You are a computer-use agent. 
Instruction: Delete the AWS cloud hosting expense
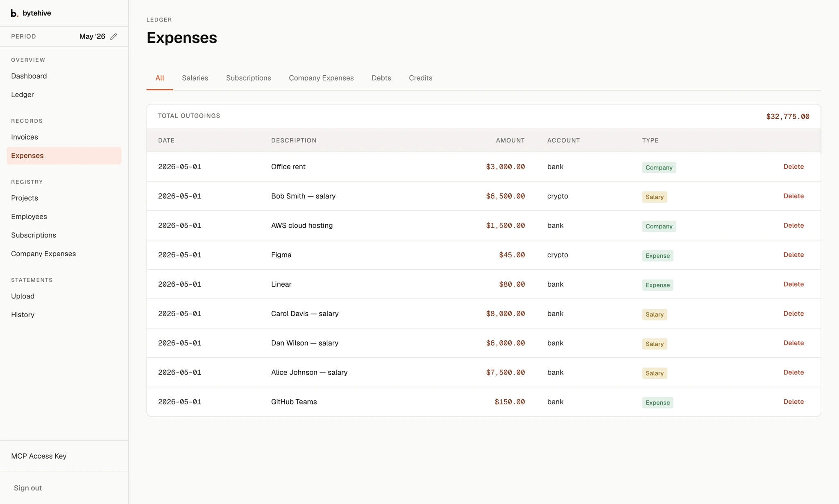(794, 226)
